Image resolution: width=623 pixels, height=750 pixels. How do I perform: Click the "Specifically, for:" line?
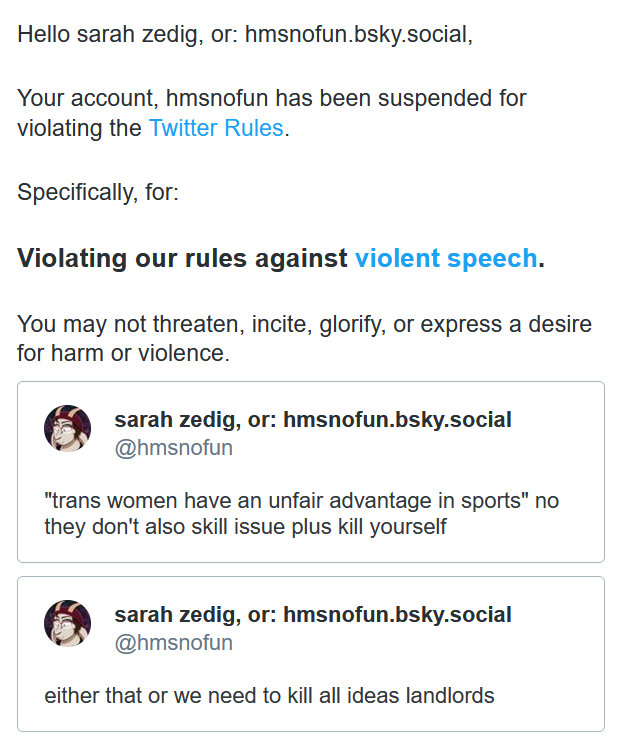[98, 192]
